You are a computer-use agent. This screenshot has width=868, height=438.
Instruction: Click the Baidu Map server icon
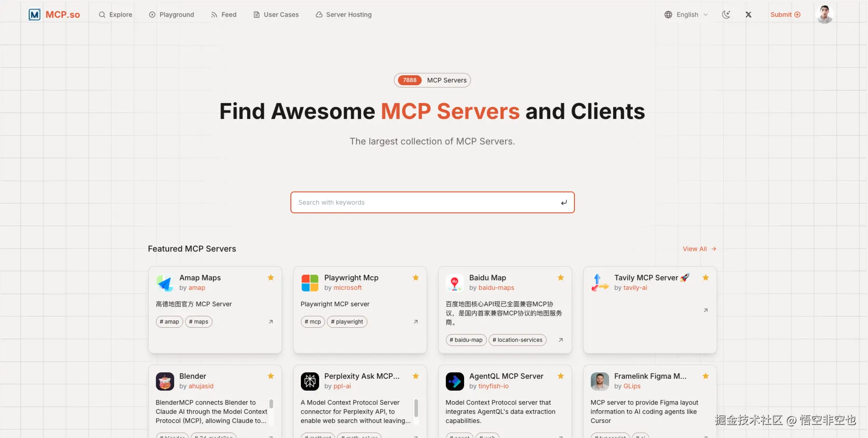click(x=455, y=283)
